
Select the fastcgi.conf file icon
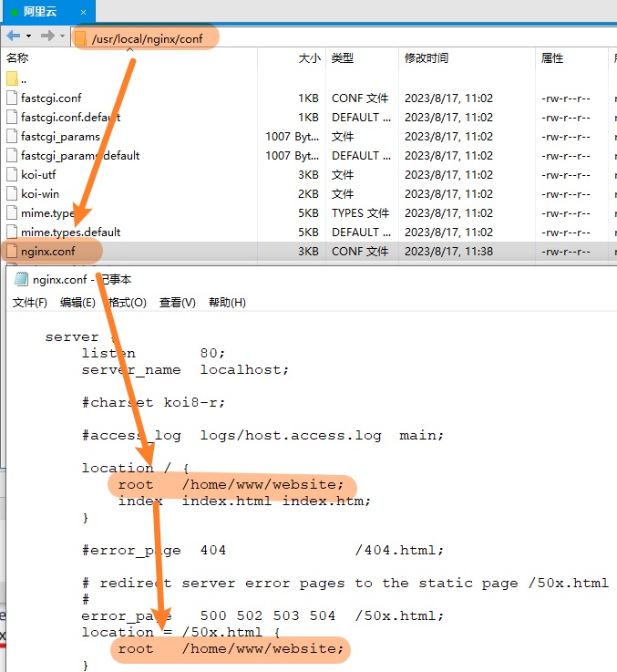(x=12, y=98)
